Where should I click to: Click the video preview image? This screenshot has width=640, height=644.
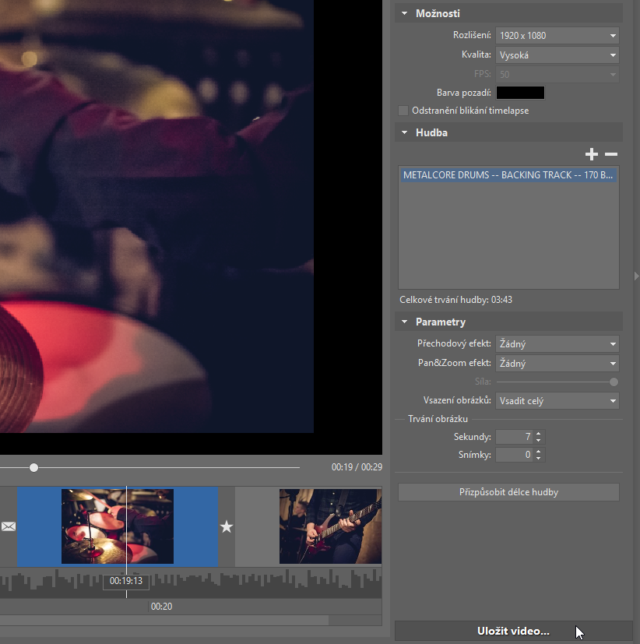(x=157, y=216)
